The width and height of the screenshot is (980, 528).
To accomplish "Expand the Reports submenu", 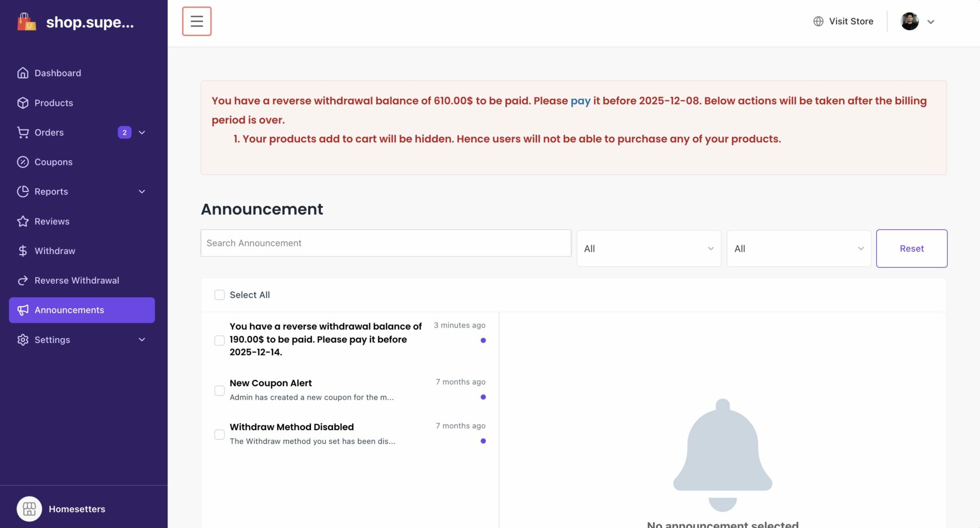I will pos(142,191).
